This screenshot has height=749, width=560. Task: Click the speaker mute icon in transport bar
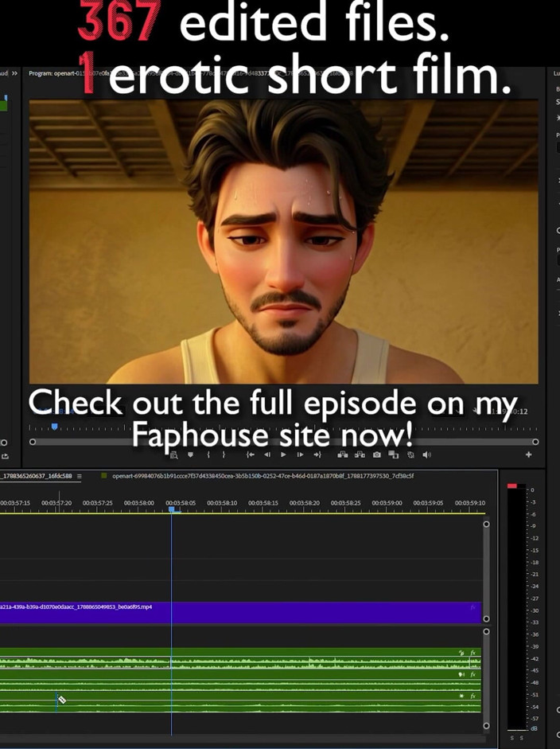(x=427, y=454)
